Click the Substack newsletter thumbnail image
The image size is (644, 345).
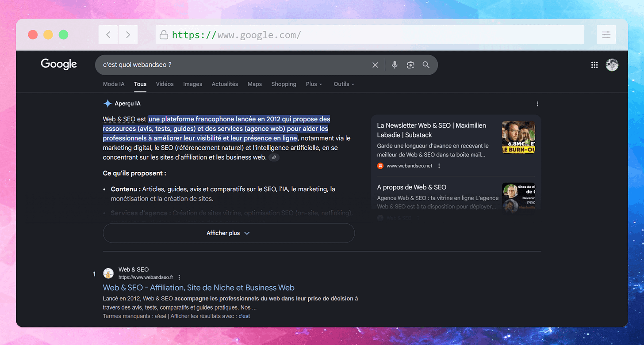(518, 137)
